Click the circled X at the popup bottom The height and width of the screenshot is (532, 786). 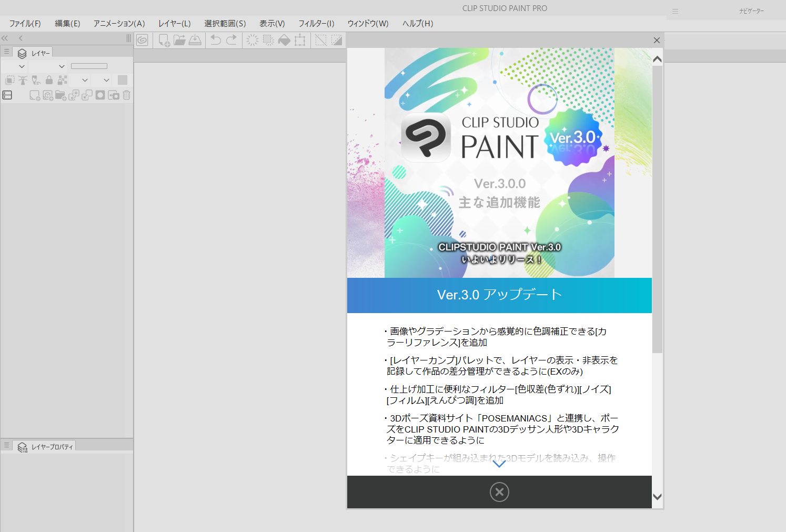[499, 492]
